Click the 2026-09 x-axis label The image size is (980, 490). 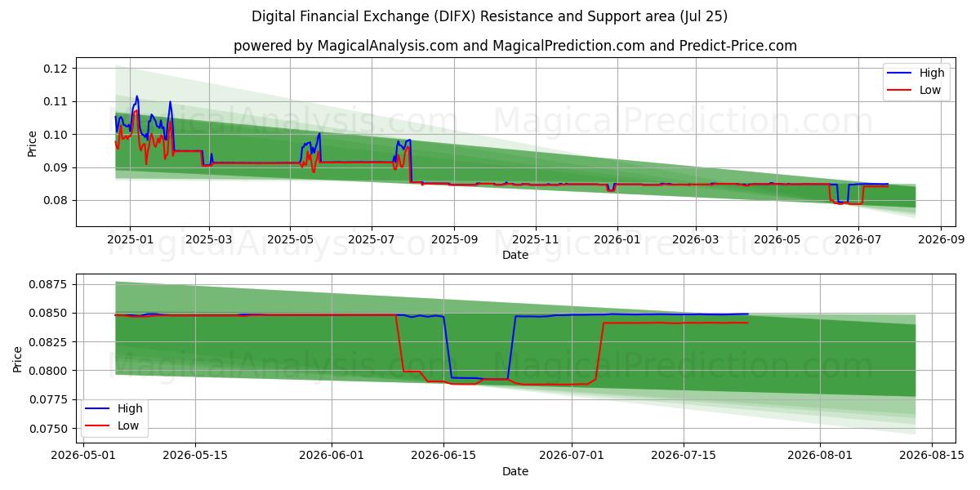pyautogui.click(x=941, y=239)
